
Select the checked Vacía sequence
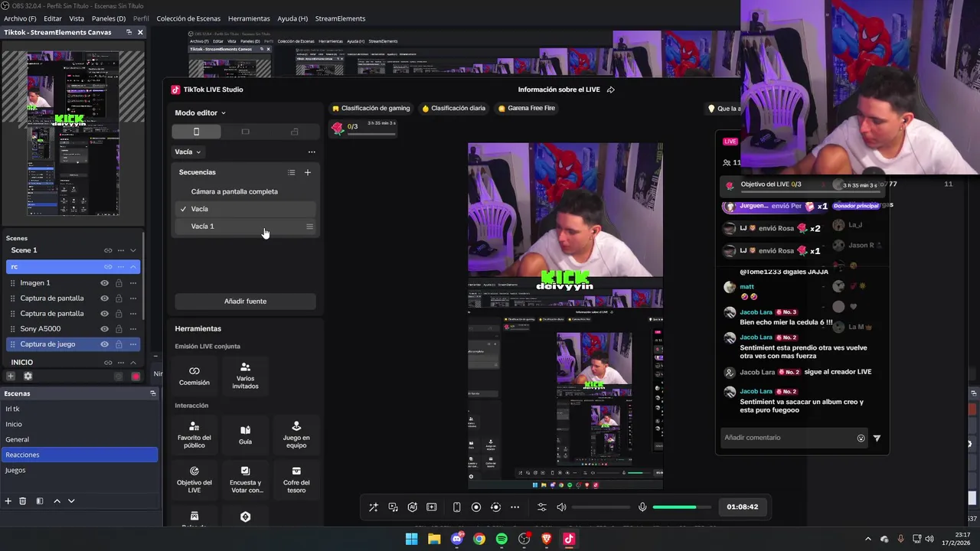pos(245,209)
